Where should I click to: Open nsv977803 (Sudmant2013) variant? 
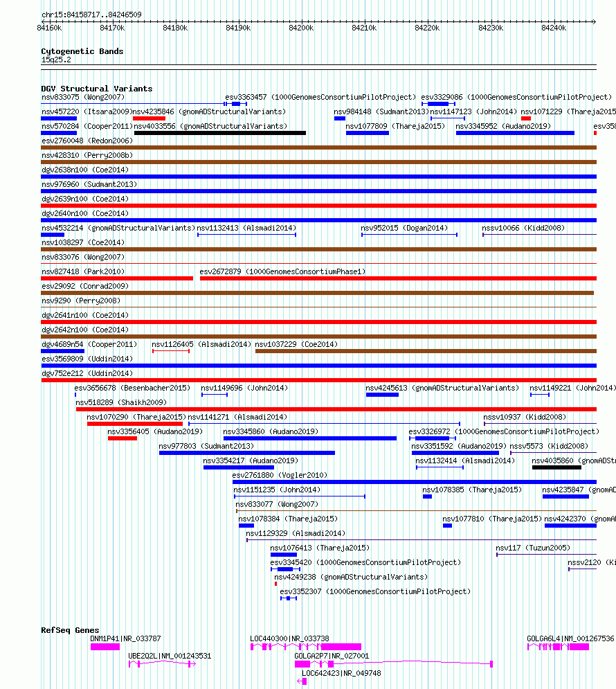click(206, 445)
